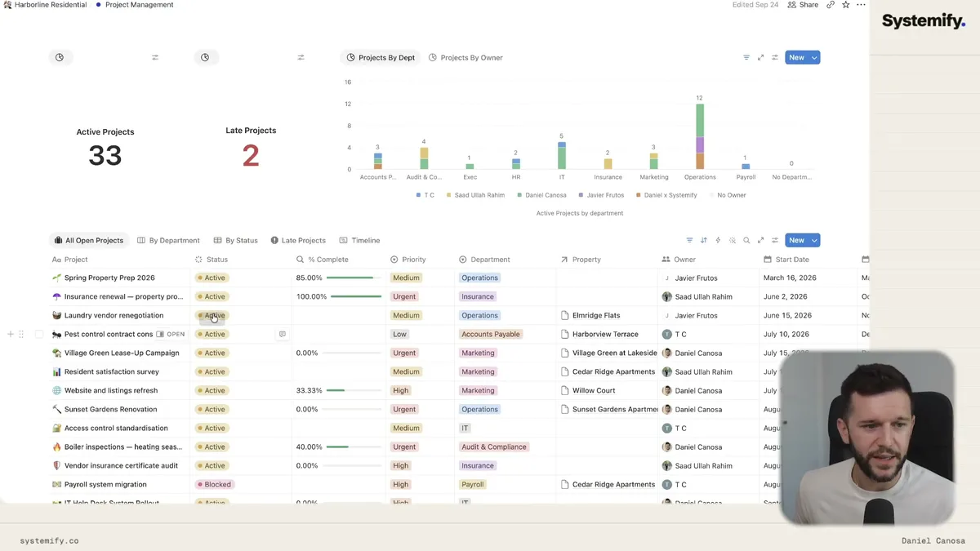Screen dimensions: 980x551
Task: Open the AI sparkle tool in table toolbar
Action: click(733, 240)
